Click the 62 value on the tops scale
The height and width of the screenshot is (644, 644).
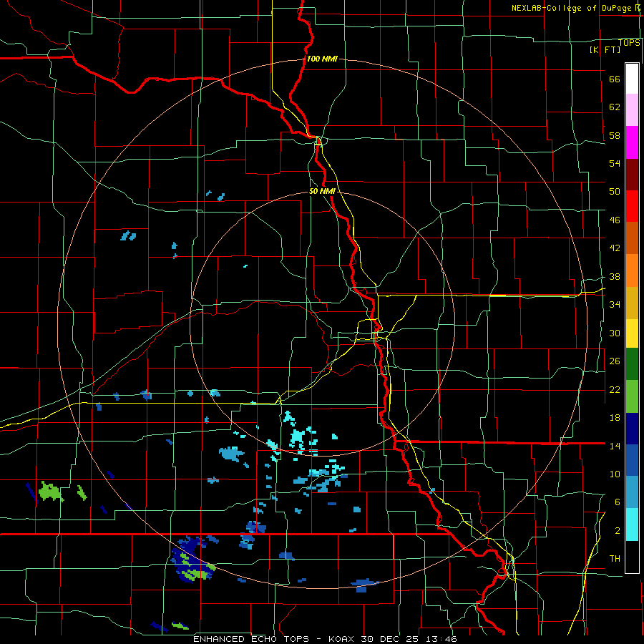coord(615,107)
